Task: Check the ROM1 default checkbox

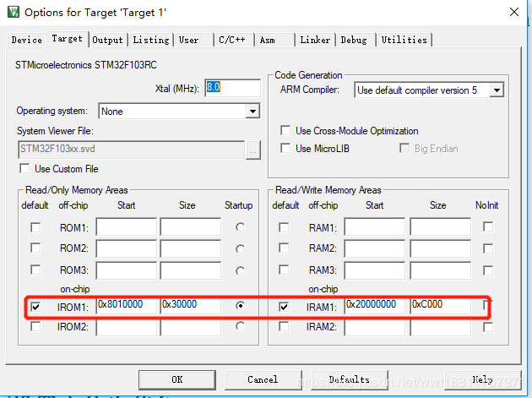Action: (x=35, y=227)
